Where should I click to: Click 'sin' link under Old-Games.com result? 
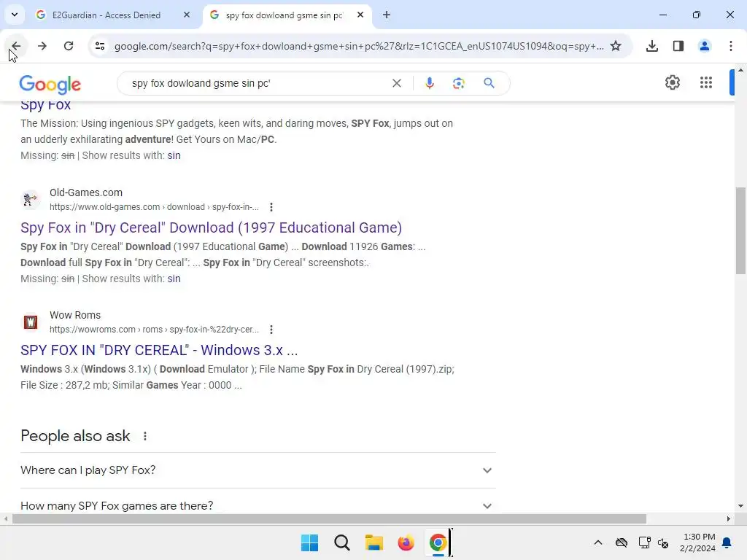coord(174,279)
